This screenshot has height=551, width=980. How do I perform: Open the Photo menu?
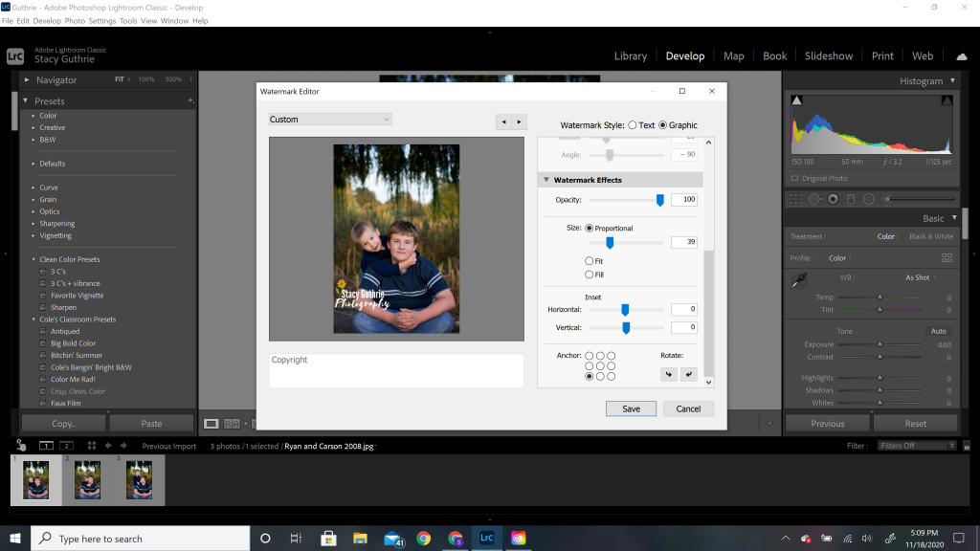[x=75, y=20]
